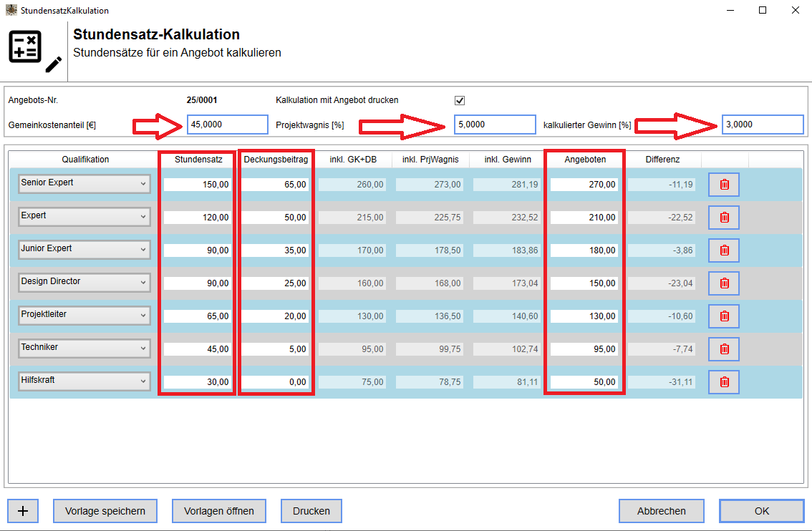Delete the Hilfskraft row
Image resolution: width=812 pixels, height=531 pixels.
pyautogui.click(x=724, y=382)
